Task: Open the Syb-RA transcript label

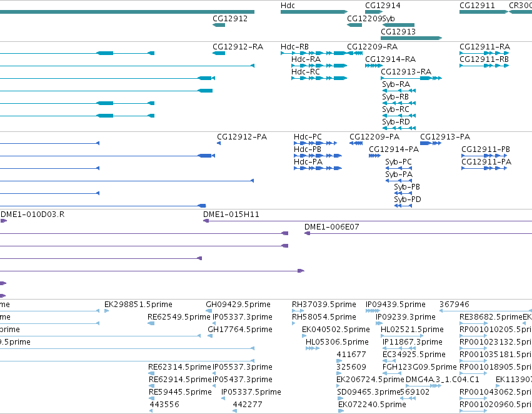Action: pos(396,84)
